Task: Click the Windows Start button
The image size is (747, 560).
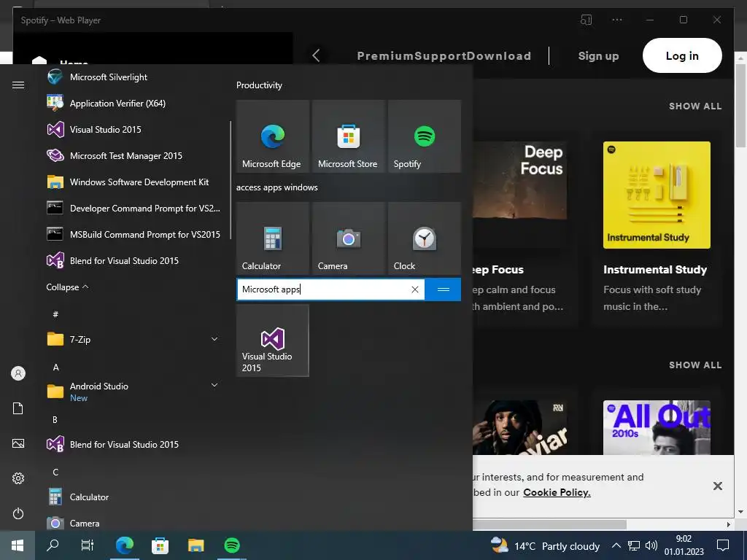Action: [18, 545]
